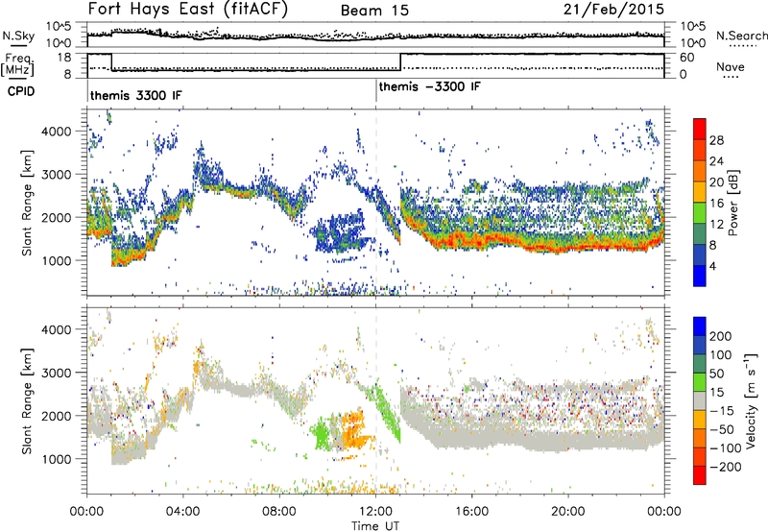Click the blue bottom of the power colorbar
The height and width of the screenshot is (532, 768).
[x=700, y=276]
